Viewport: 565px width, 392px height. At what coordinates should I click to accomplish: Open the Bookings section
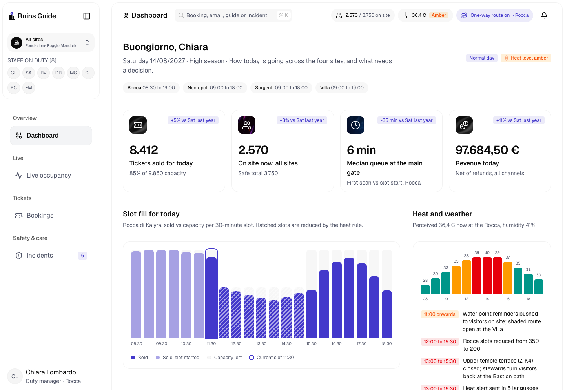pos(51,216)
